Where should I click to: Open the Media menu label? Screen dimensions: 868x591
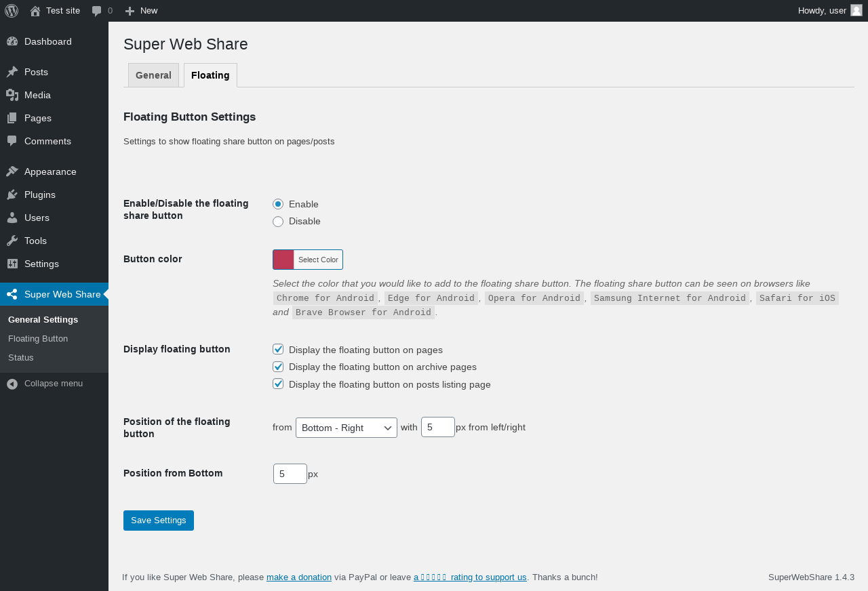[37, 95]
